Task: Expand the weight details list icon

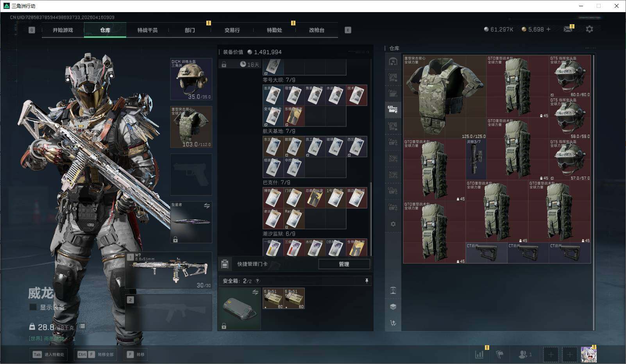Action: click(x=82, y=326)
